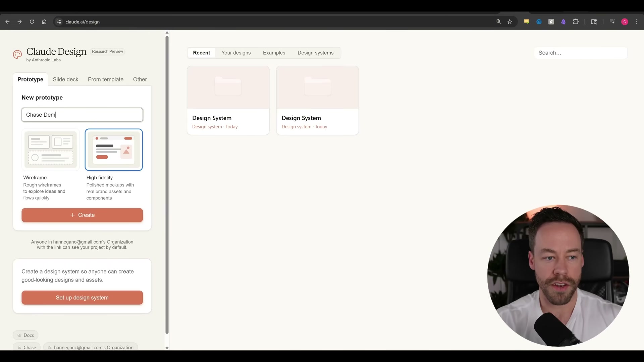This screenshot has height=362, width=644.
Task: Open the Chrome three-dot menu
Action: pos(637,21)
